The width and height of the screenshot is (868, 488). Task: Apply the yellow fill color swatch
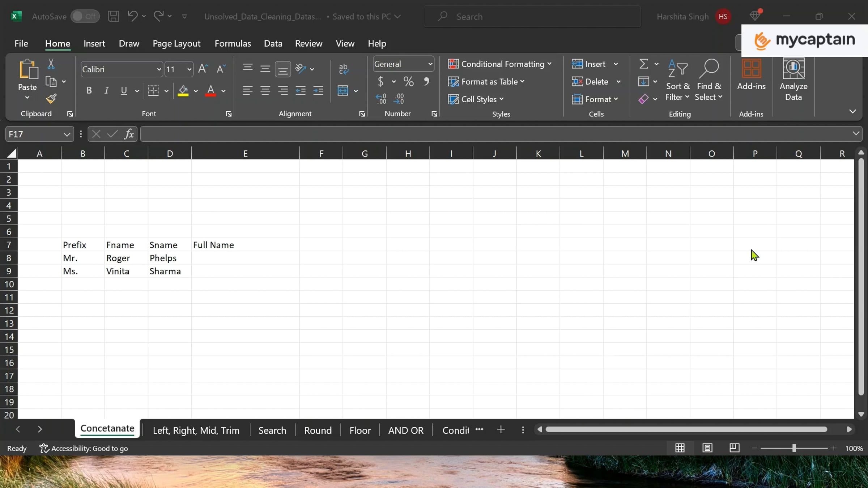coord(183,90)
